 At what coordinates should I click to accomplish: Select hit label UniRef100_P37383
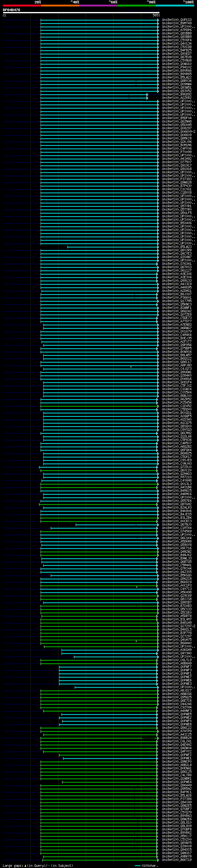177,179
